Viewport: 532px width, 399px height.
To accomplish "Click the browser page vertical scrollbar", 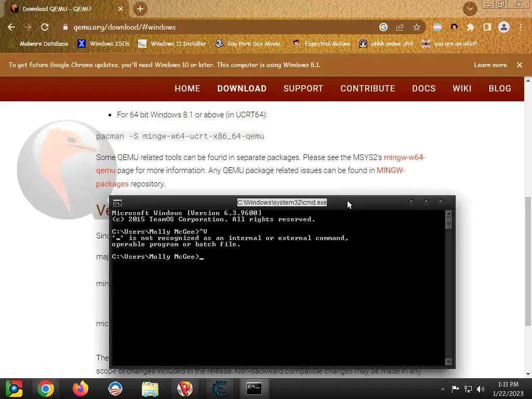I will 528,261.
